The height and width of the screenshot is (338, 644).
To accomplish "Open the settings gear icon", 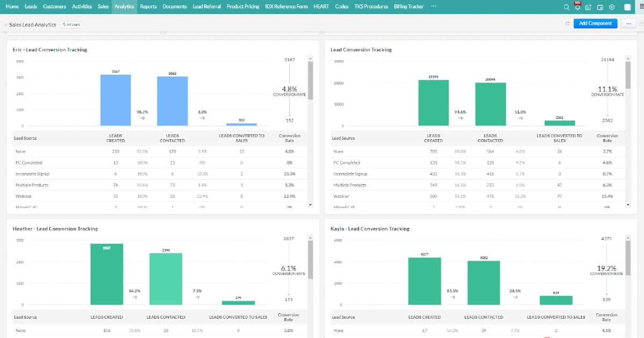I will (611, 7).
